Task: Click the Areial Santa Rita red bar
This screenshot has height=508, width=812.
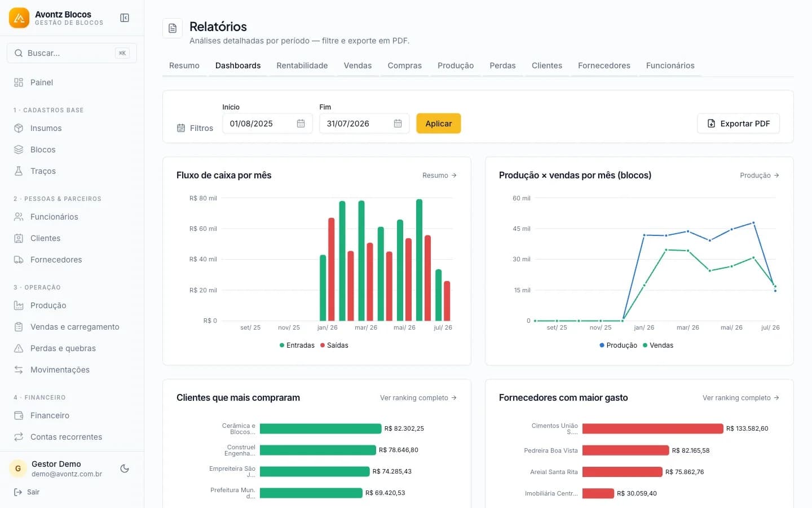Action: pyautogui.click(x=623, y=472)
